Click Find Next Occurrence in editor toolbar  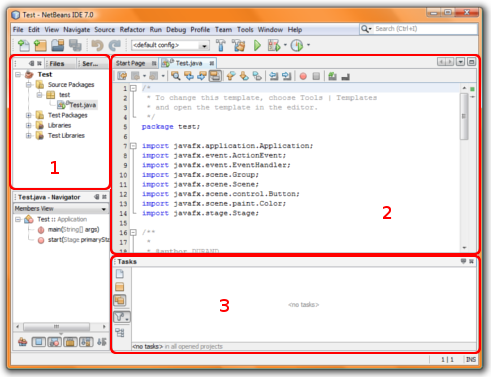coord(202,76)
